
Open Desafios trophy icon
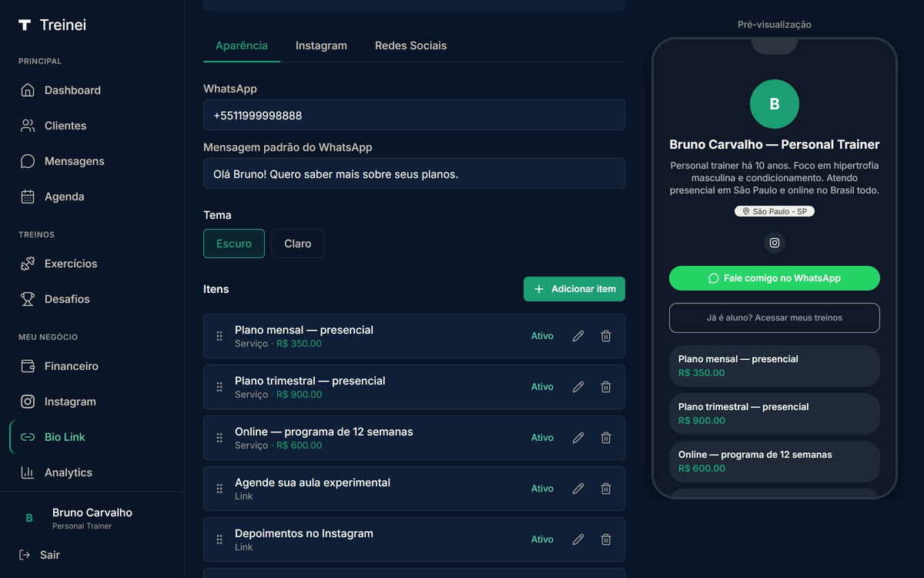coord(28,299)
